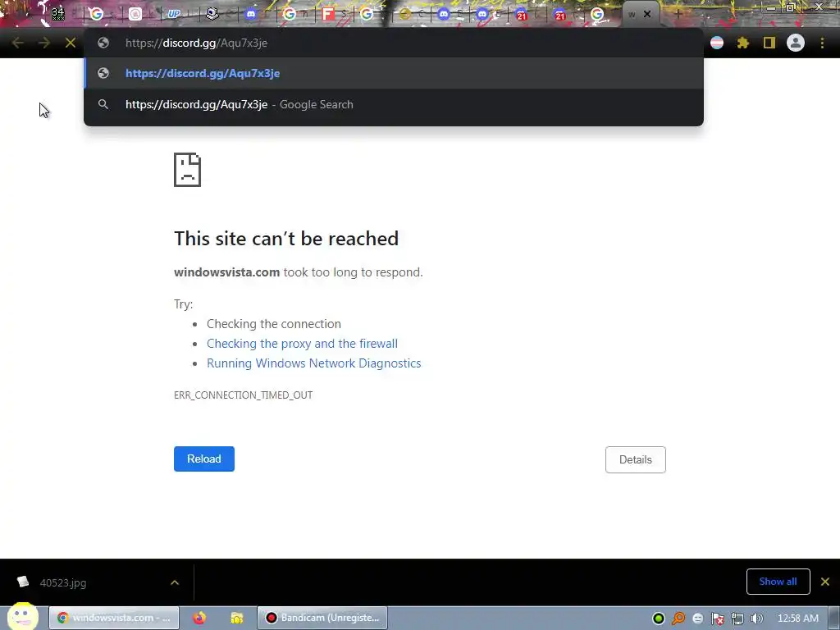Select the active 'w' tab
The height and width of the screenshot is (630, 840).
coord(632,15)
